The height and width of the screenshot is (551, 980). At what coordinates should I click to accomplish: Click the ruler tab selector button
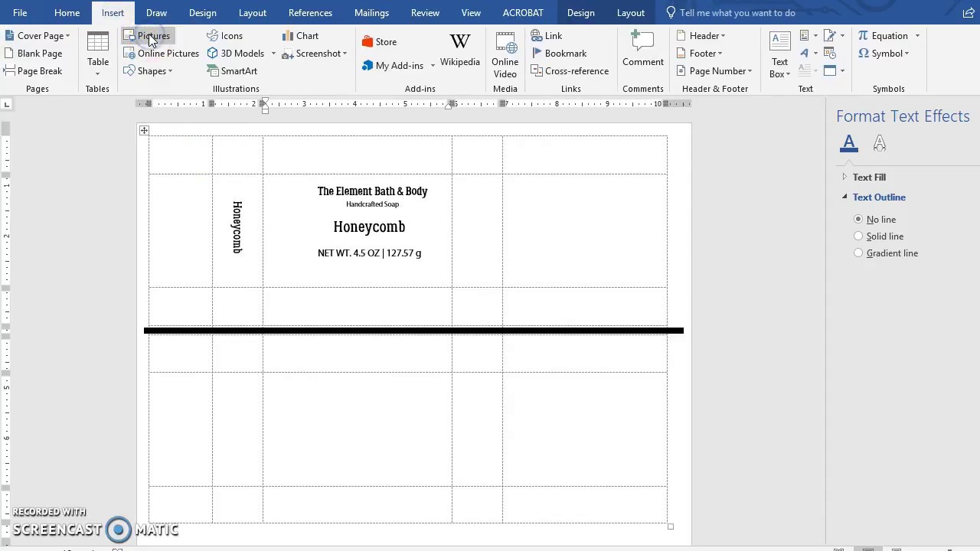click(x=6, y=103)
